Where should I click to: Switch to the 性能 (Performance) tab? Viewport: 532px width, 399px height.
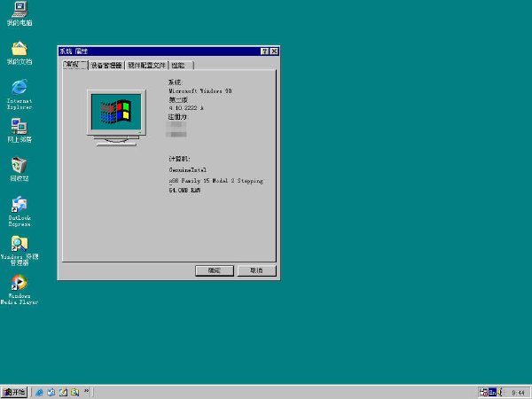tap(181, 65)
